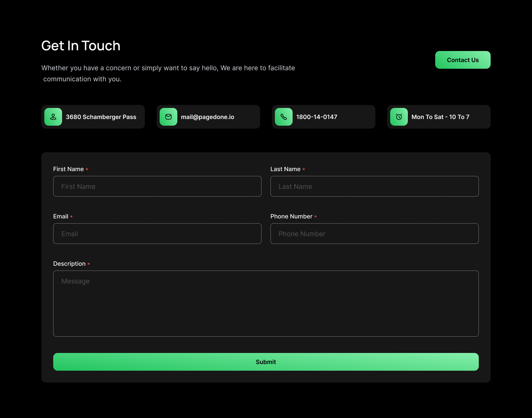
Task: Click into the Email input box
Action: click(x=157, y=234)
